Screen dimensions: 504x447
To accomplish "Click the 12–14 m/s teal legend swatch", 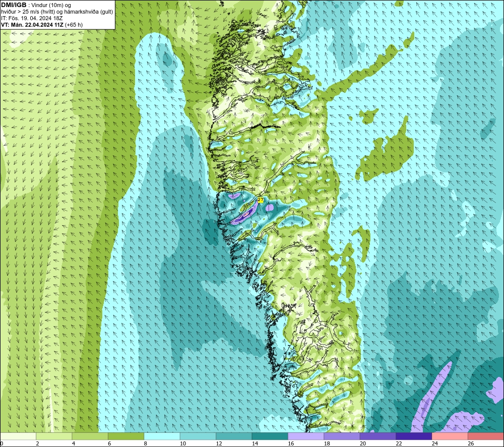I will [x=234, y=436].
